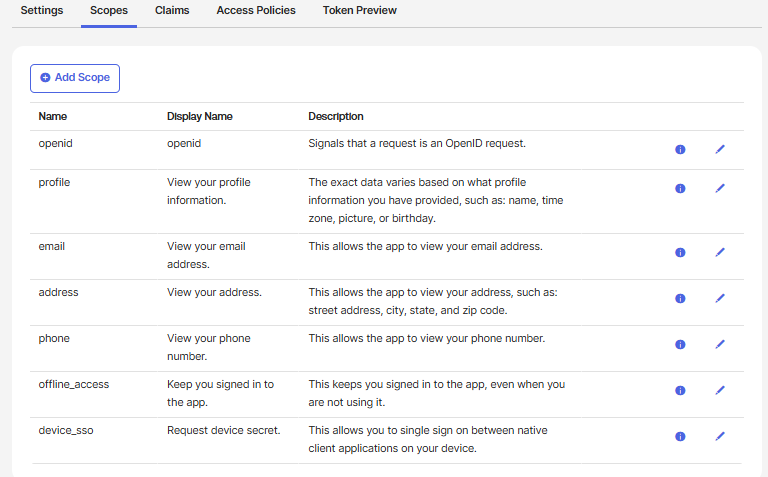Click 'This allows the app to view your phone number.'
The height and width of the screenshot is (477, 768).
(427, 338)
